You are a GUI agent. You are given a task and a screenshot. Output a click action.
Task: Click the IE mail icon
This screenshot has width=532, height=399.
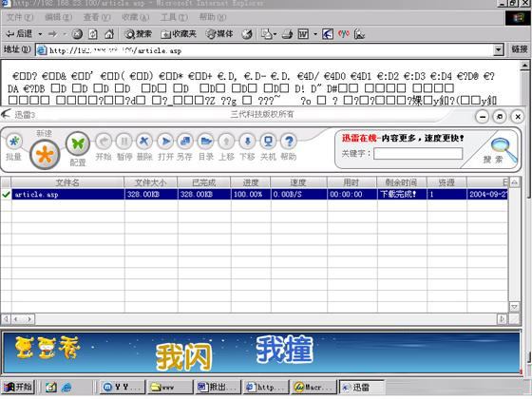[x=267, y=34]
